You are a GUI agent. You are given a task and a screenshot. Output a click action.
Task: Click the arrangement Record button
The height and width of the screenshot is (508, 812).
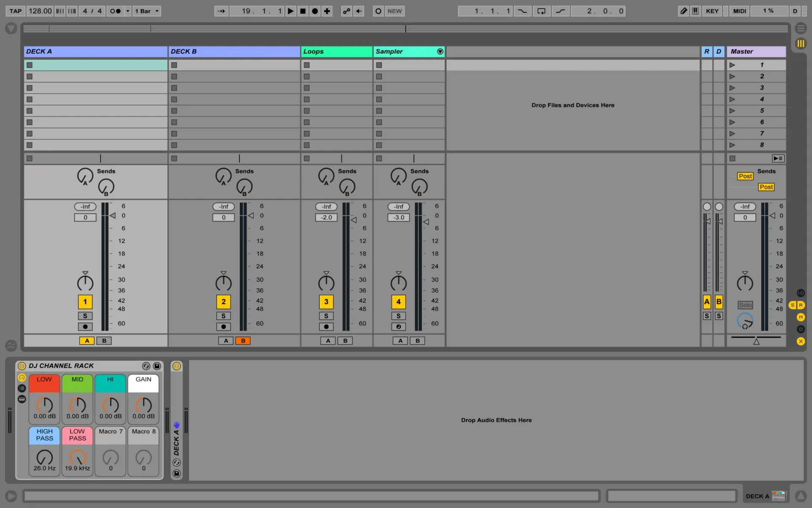pyautogui.click(x=315, y=11)
